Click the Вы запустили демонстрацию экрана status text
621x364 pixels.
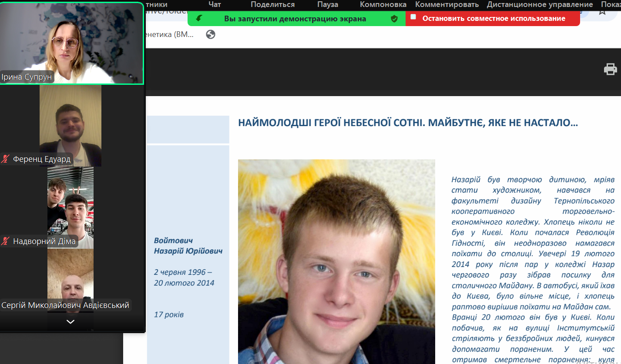(295, 19)
